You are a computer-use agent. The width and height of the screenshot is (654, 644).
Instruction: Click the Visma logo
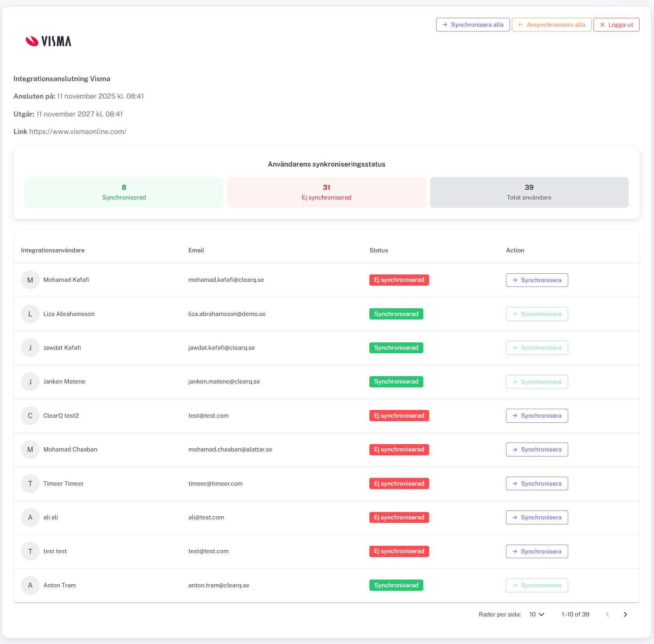pyautogui.click(x=48, y=41)
